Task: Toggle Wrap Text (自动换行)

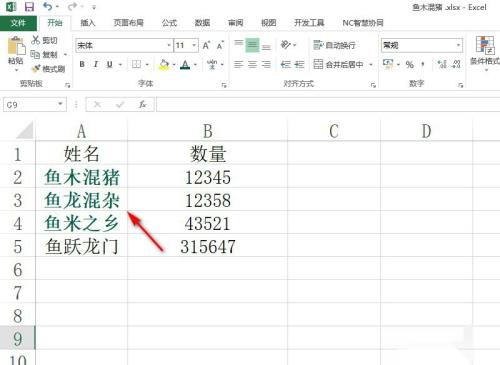Action: point(334,45)
